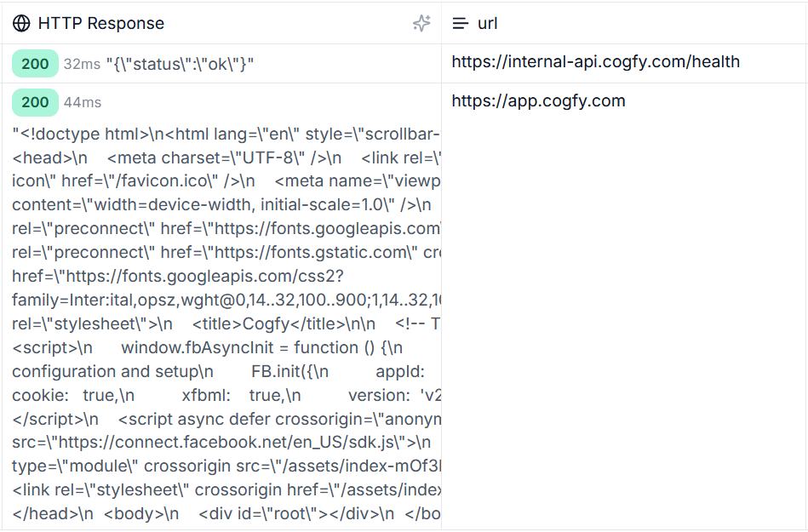Image resolution: width=808 pixels, height=532 pixels.
Task: Click the Inter font family css2 line
Action: pyautogui.click(x=226, y=300)
